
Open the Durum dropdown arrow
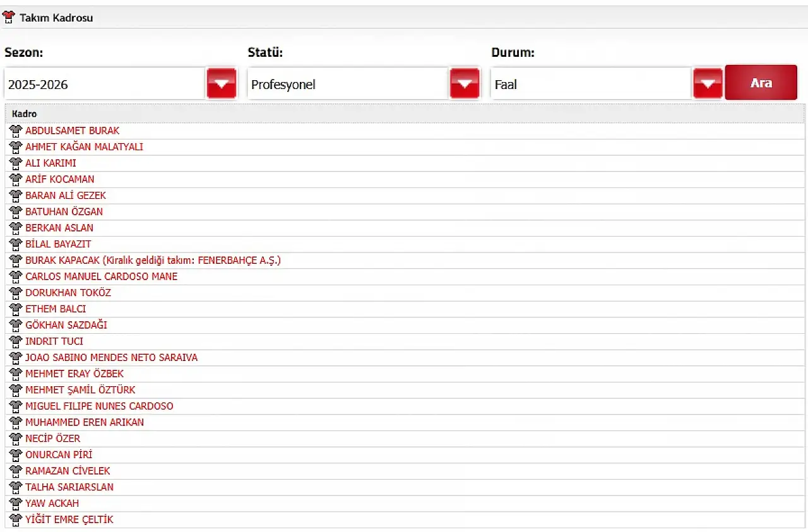tap(708, 83)
